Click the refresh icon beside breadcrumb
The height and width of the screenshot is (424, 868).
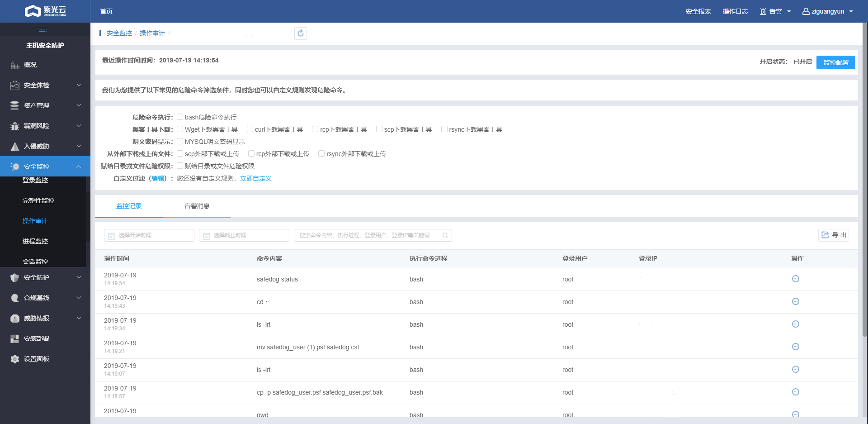click(301, 33)
